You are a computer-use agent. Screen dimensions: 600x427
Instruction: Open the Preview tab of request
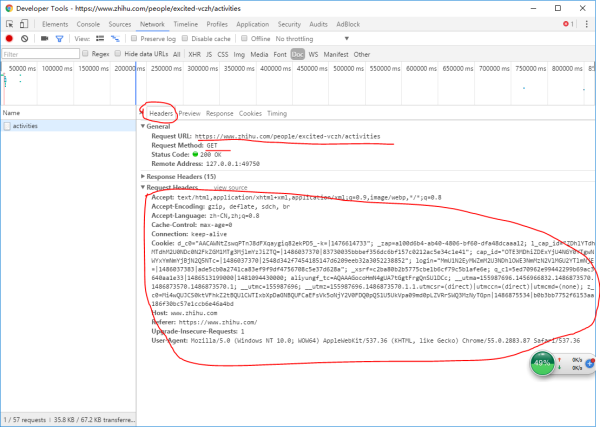click(189, 114)
